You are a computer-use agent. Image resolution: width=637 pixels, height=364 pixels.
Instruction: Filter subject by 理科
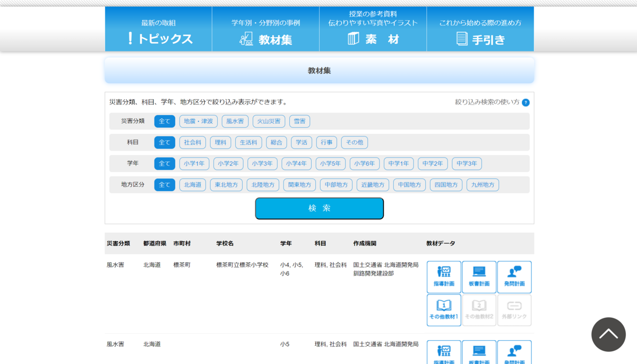pyautogui.click(x=220, y=142)
